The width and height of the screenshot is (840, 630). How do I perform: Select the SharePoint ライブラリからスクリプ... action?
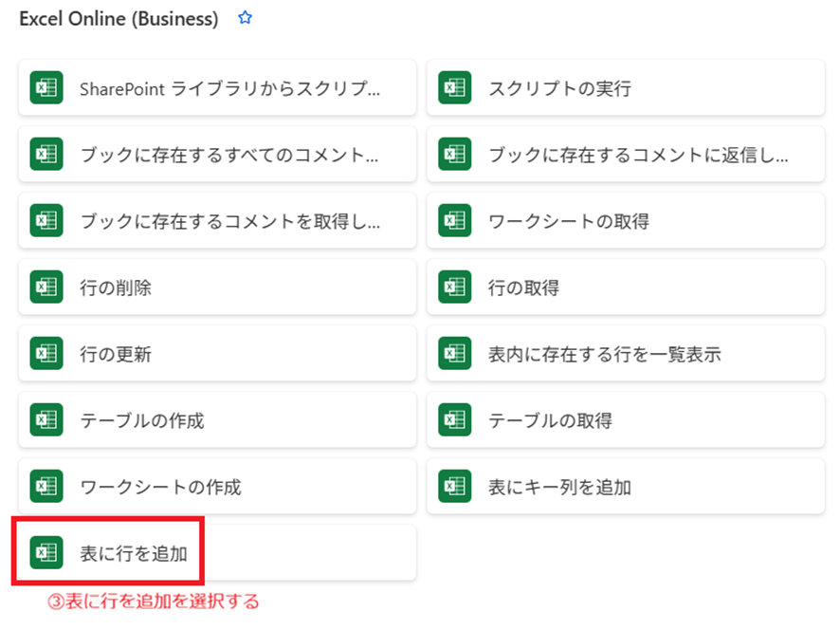click(x=229, y=89)
